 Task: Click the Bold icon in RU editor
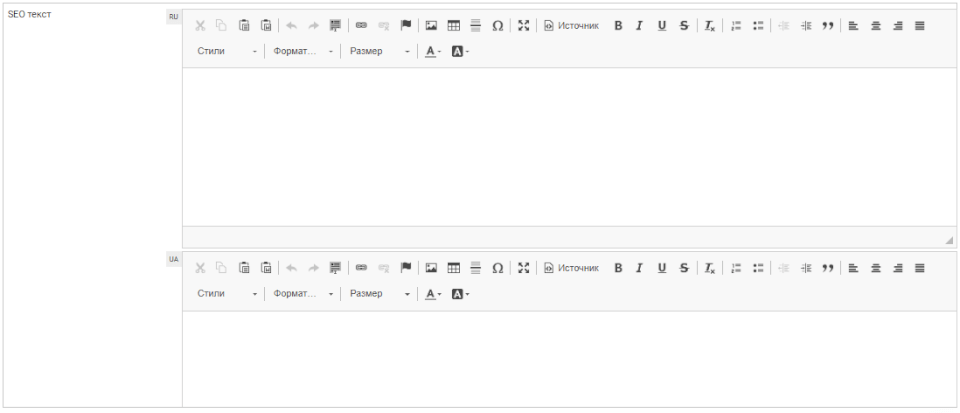tap(618, 26)
